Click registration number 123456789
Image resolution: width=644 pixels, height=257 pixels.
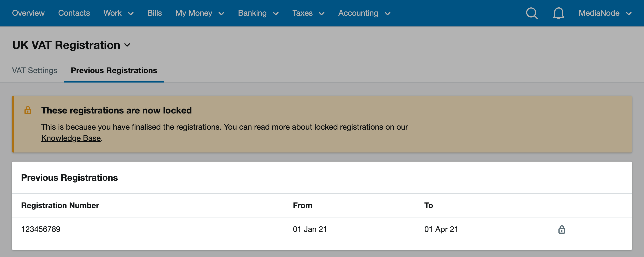(x=41, y=229)
